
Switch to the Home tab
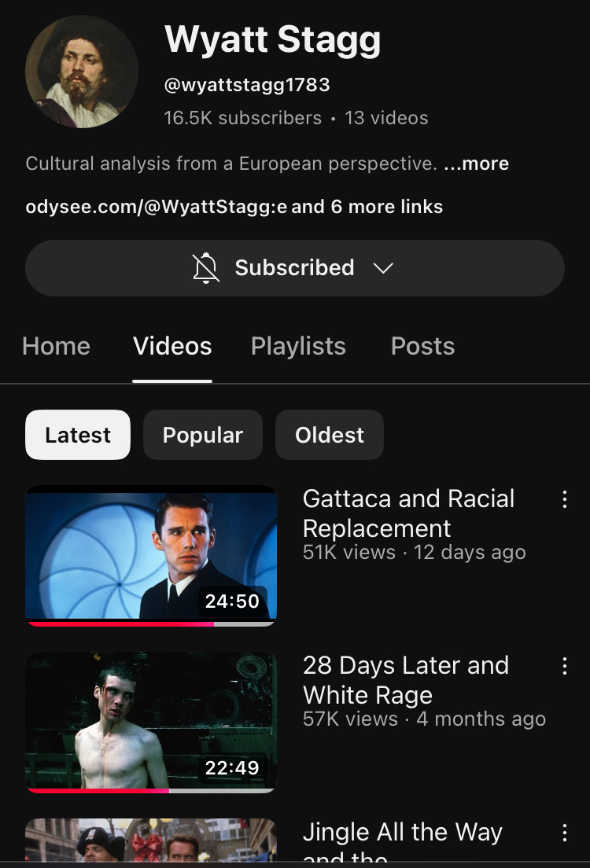click(56, 347)
